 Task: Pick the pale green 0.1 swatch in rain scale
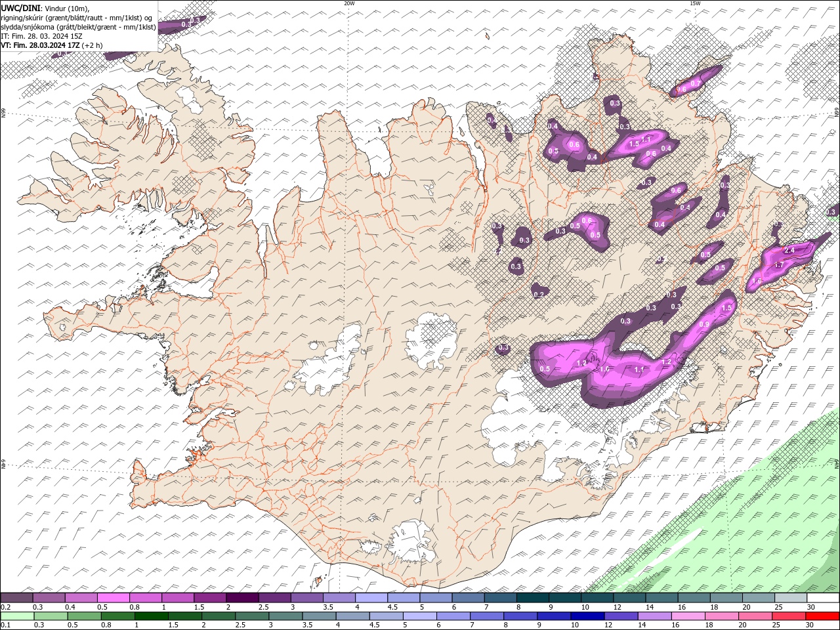(x=16, y=616)
